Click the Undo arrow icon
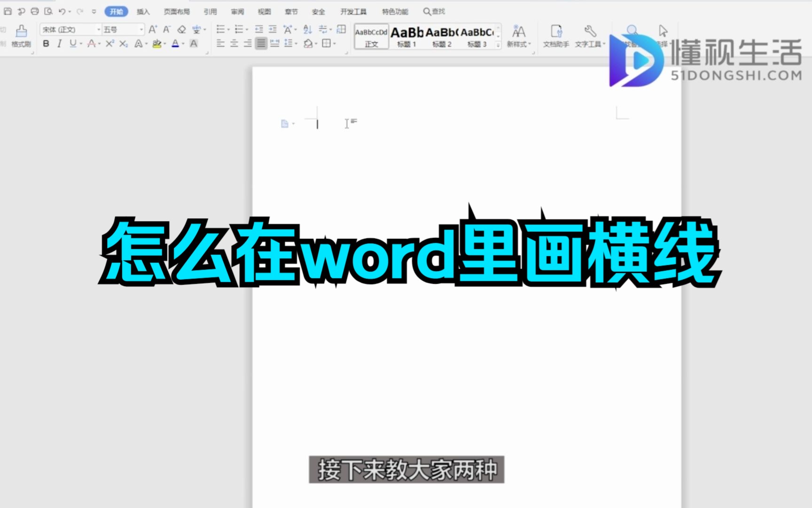The width and height of the screenshot is (812, 508). 62,11
